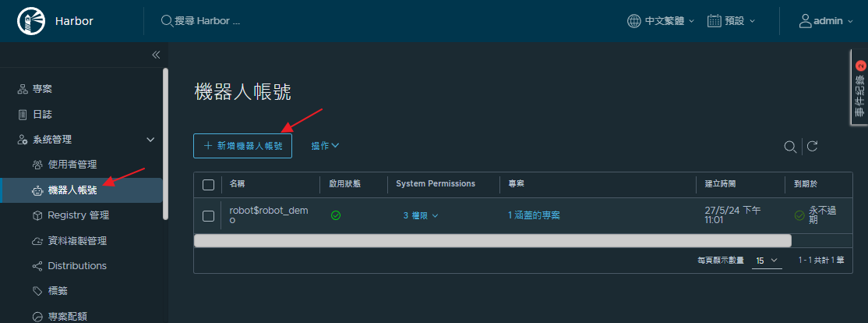
Task: Open the 操作 actions dropdown
Action: coord(325,146)
